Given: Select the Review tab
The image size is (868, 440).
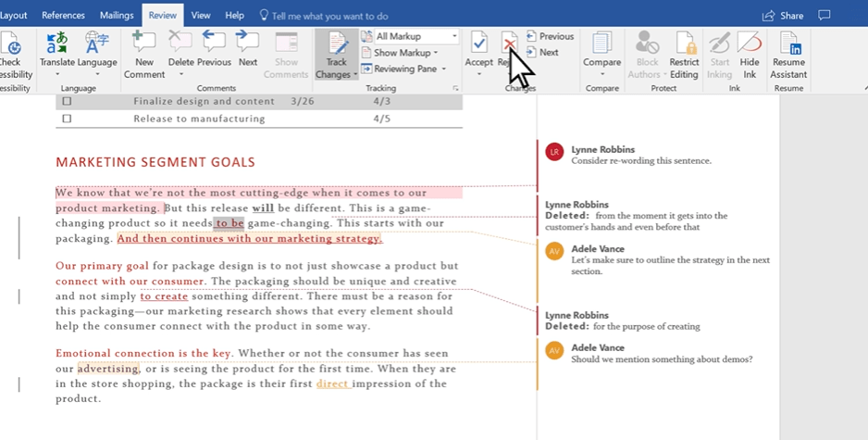Looking at the screenshot, I should coord(162,15).
